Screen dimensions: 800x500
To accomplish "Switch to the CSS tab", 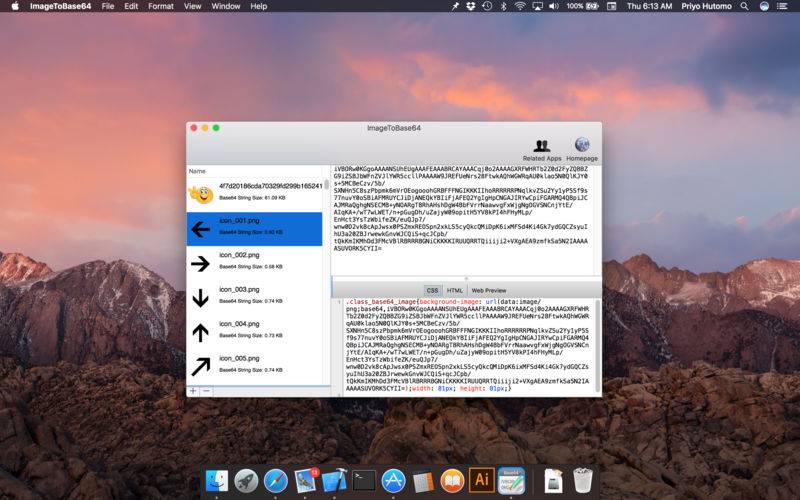I will (432, 290).
